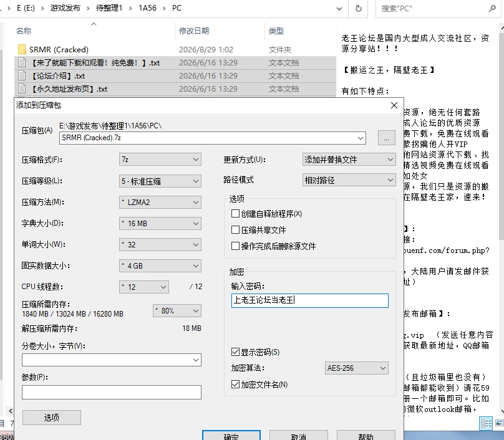
Task: Uncheck 加密文件名 checkbox
Action: click(x=235, y=384)
